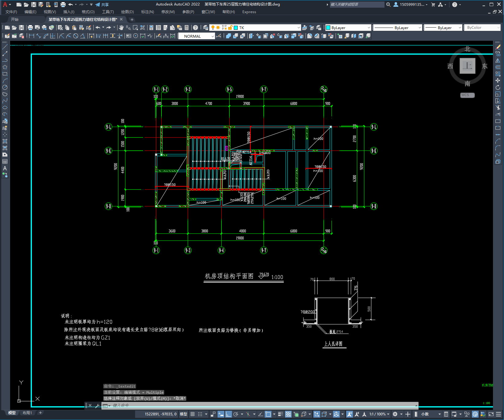This screenshot has height=420, width=504.
Task: Select the Rotate tool in modify toolbar
Action: pos(498,88)
